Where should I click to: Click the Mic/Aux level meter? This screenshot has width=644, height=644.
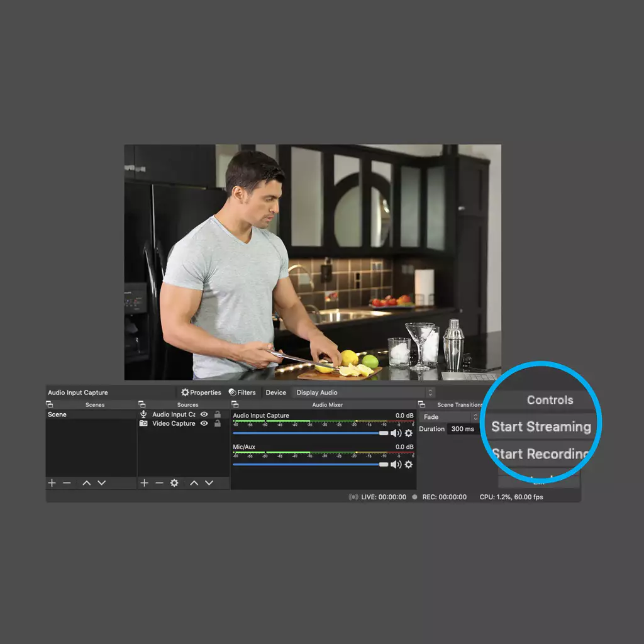coord(324,454)
